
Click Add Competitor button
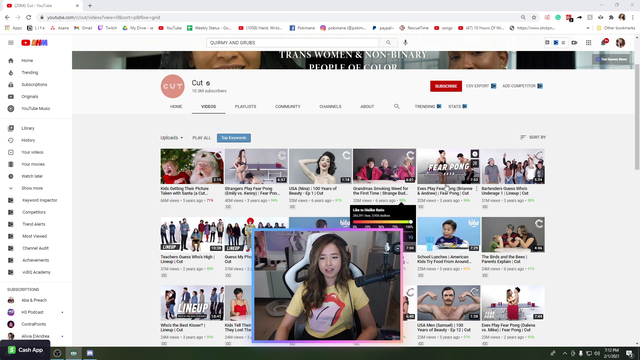pos(522,86)
